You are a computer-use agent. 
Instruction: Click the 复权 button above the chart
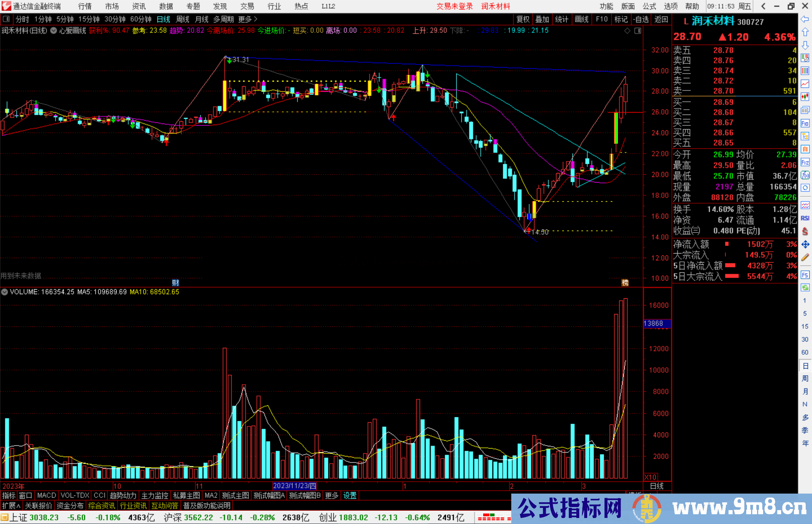pyautogui.click(x=523, y=19)
